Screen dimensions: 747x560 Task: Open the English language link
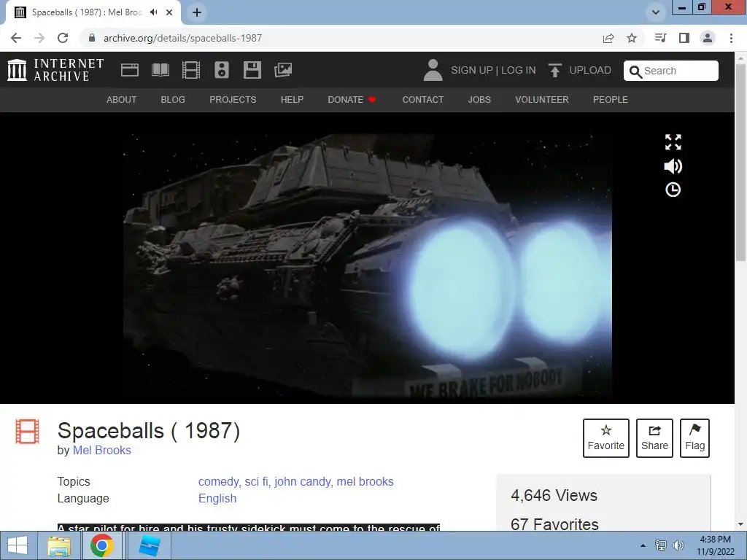pos(217,499)
